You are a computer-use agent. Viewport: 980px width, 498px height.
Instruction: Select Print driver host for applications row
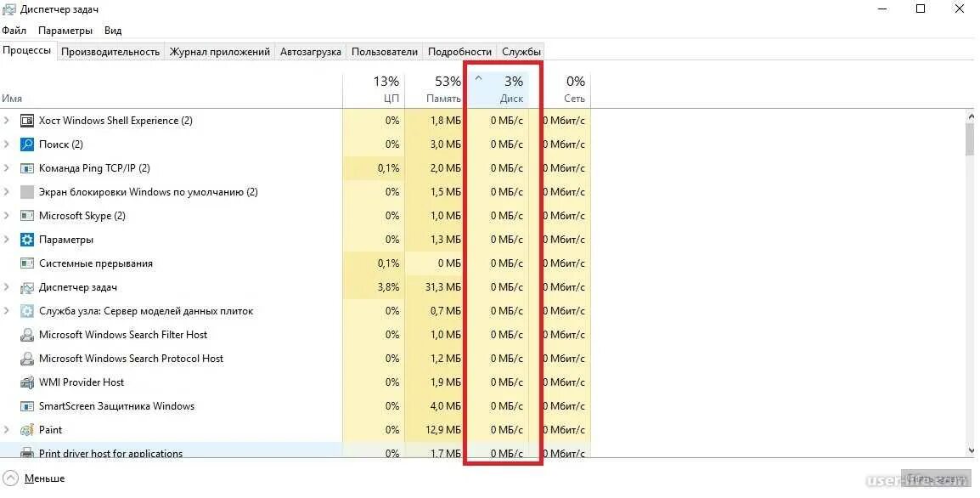[x=295, y=451]
